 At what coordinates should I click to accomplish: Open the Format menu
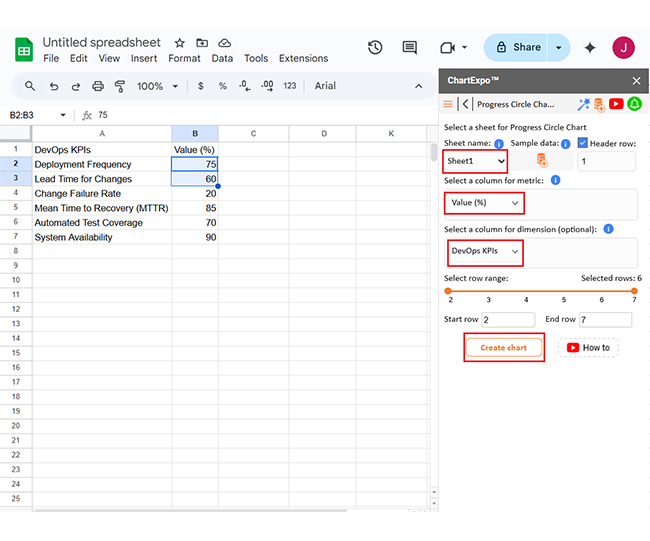[184, 59]
